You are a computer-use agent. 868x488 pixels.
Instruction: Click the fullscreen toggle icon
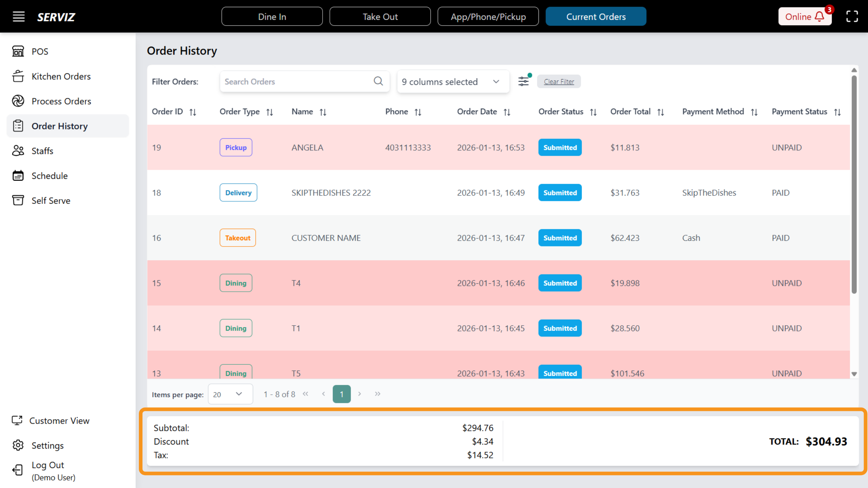[852, 17]
